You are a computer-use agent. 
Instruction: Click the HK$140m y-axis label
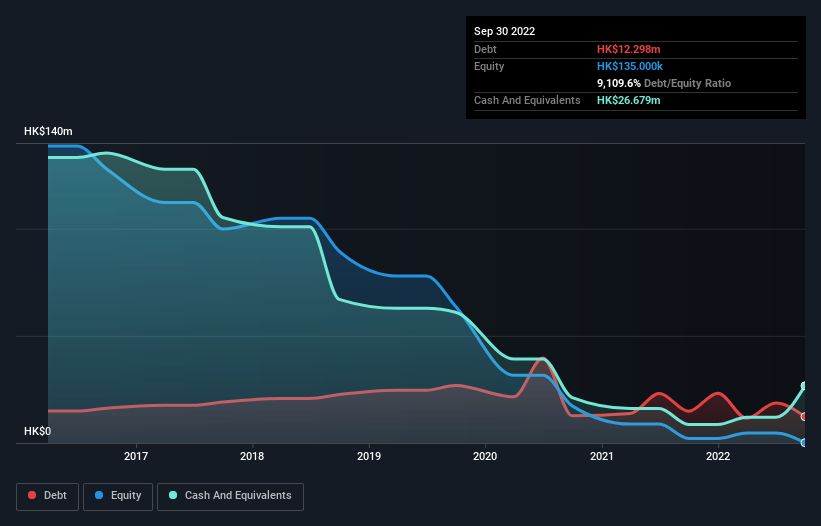(x=48, y=131)
